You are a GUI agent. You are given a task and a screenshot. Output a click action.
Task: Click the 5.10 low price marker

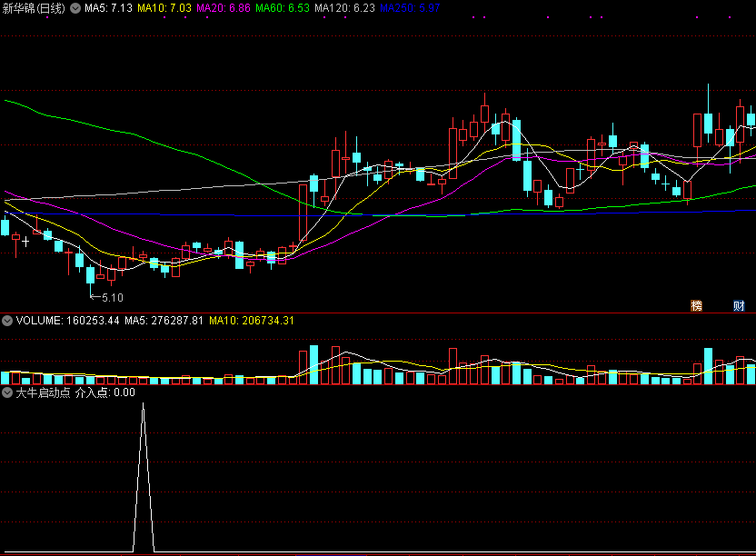point(107,297)
